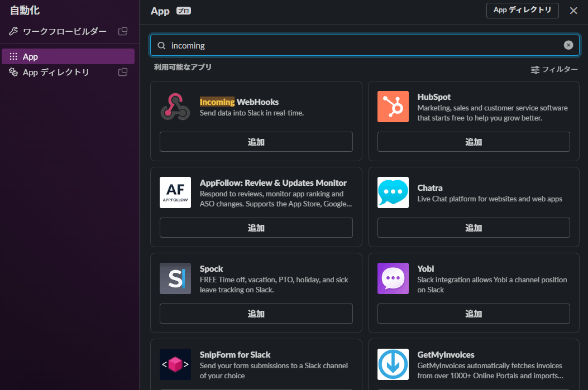Click the Incoming WebHooks logo
This screenshot has height=390, width=588.
coord(175,107)
